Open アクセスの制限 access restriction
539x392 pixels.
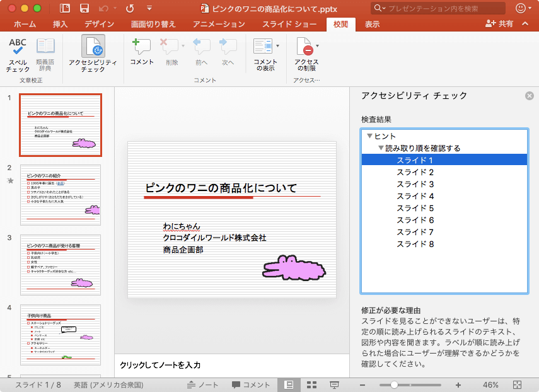306,54
